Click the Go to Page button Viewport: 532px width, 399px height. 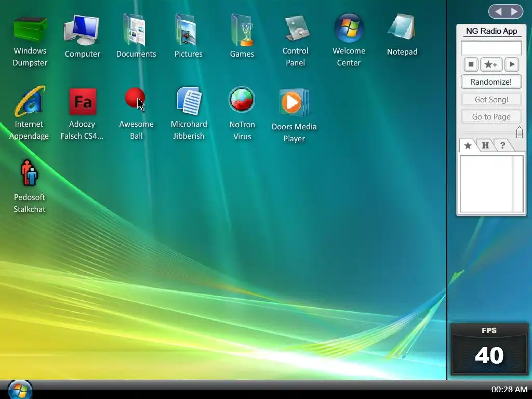click(x=491, y=117)
